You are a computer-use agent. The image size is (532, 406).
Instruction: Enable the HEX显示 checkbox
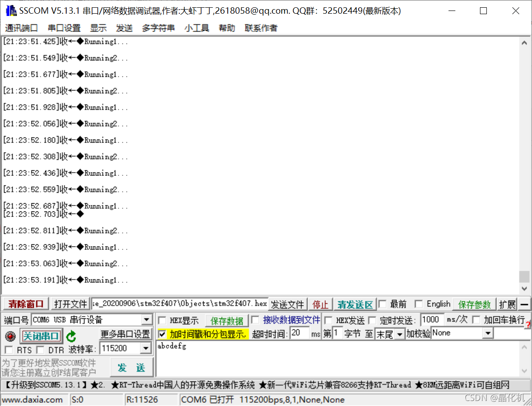click(x=162, y=320)
